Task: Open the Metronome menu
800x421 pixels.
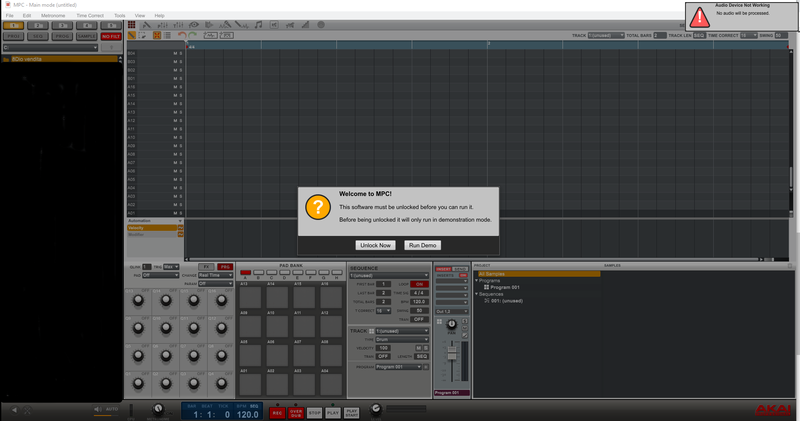Action: (x=53, y=16)
